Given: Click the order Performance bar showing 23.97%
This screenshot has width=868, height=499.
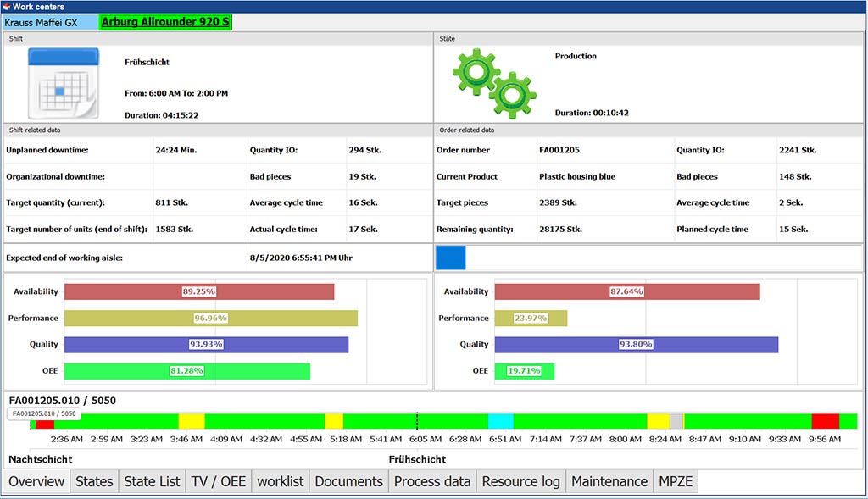Looking at the screenshot, I should click(531, 318).
